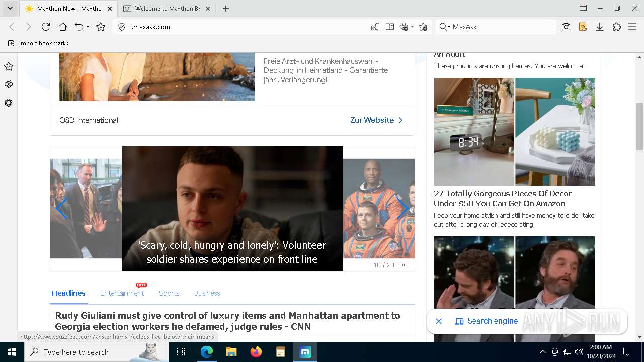Viewport: 644px width, 362px height.
Task: Click the decor clock and candle image
Action: point(514,132)
